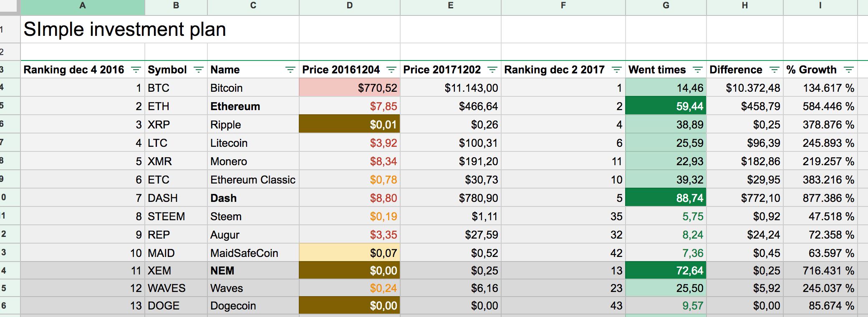Open filter for Price 20171202 column
868x317 pixels.
tap(492, 70)
